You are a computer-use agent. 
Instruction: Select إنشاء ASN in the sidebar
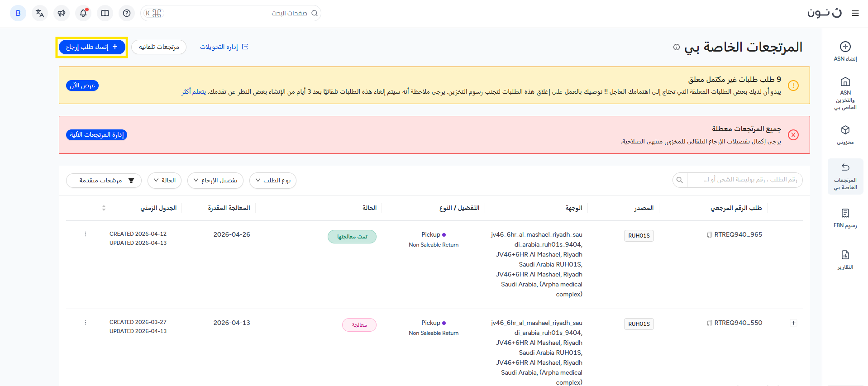click(x=845, y=51)
